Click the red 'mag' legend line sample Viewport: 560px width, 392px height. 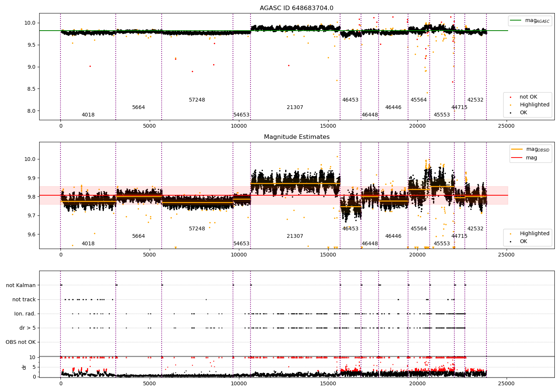tap(517, 158)
